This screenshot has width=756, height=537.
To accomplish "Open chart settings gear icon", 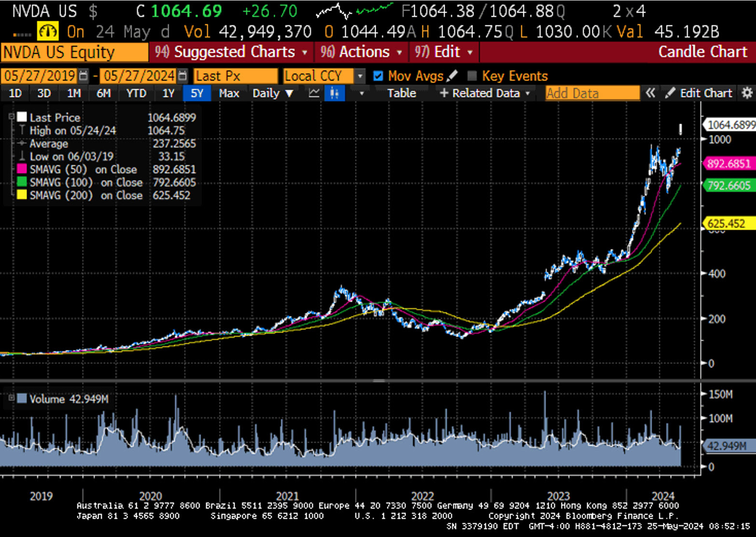I will 747,93.
